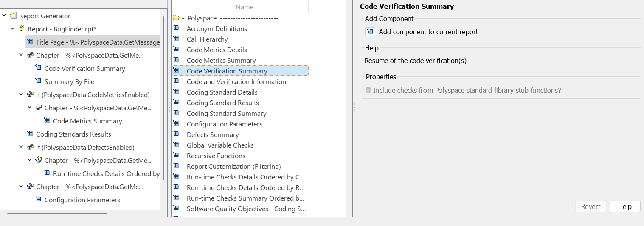Select Configuration Parameters in component list
Screen dimensions: 644x226
point(224,124)
